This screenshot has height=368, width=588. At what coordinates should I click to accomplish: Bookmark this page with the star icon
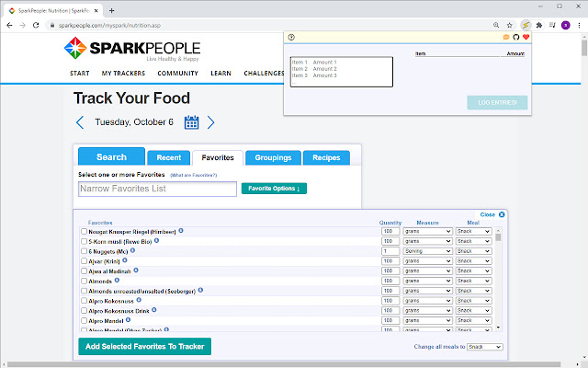(509, 25)
